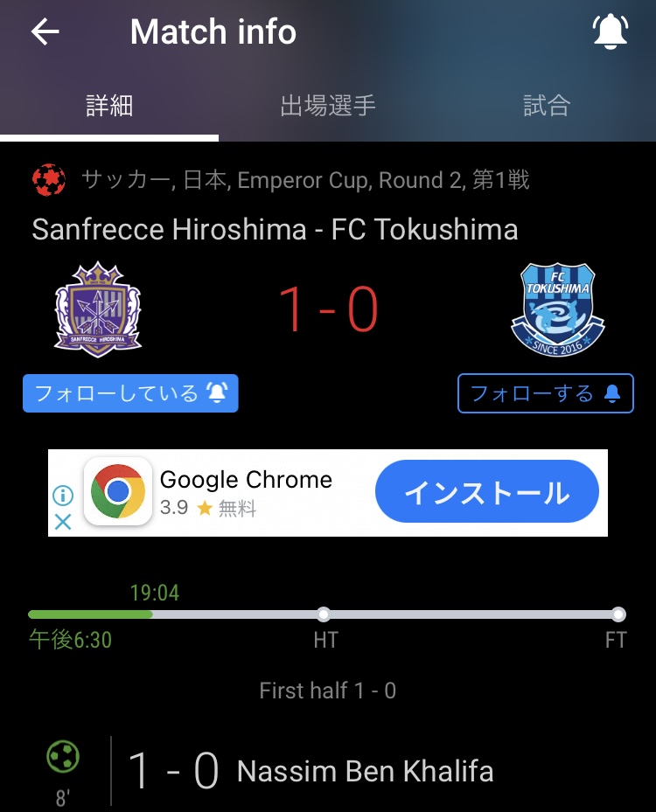Image resolution: width=656 pixels, height=812 pixels.
Task: Go back using the arrow icon
Action: tap(45, 32)
